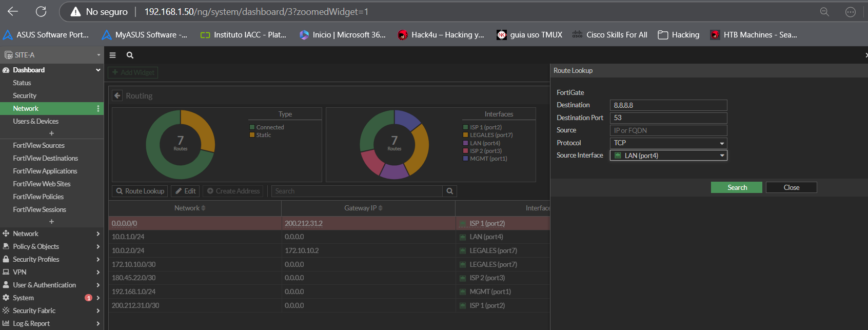Click the back arrow beside Routing title
Screen dimensions: 868x330
[117, 96]
